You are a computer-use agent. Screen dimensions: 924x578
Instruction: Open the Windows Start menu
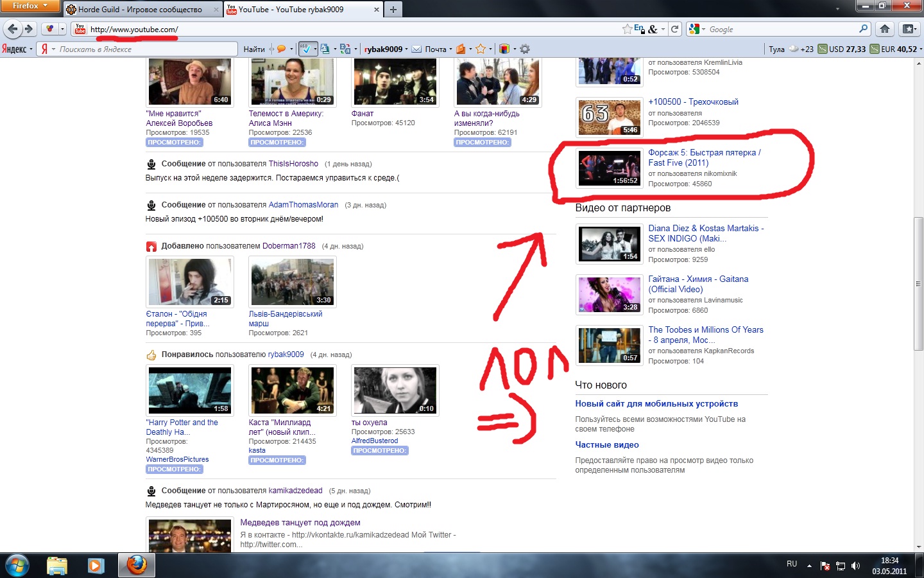click(17, 565)
